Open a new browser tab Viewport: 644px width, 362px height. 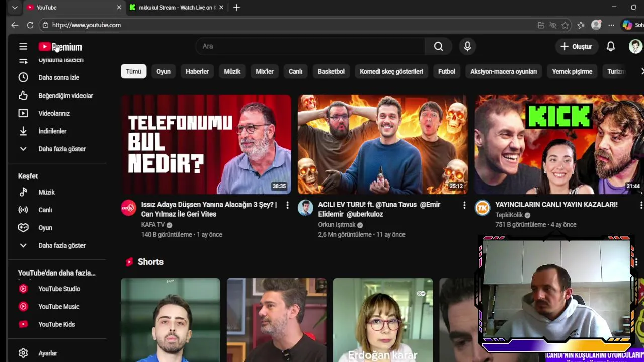pos(236,7)
